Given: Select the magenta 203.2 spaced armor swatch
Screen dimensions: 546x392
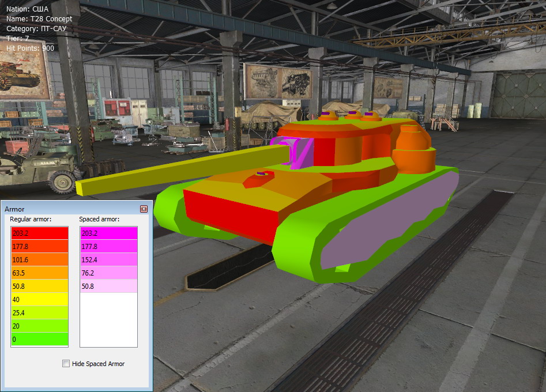Looking at the screenshot, I should [108, 233].
